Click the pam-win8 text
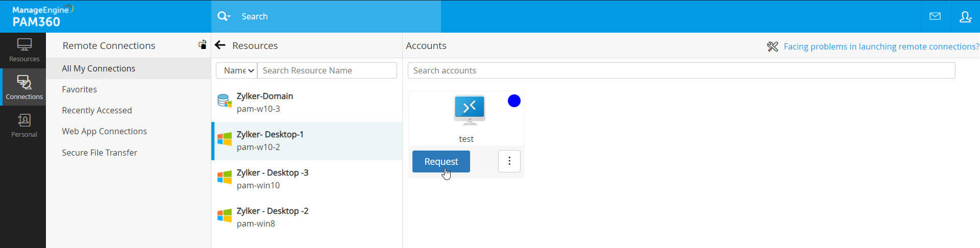 tap(256, 224)
